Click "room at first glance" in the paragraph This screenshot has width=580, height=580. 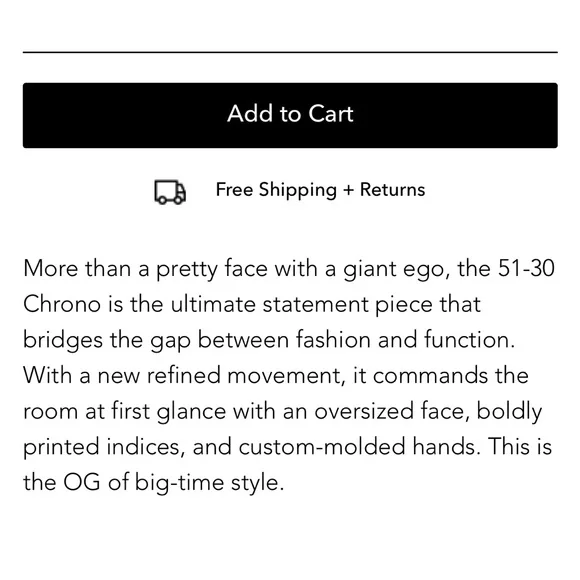(x=124, y=412)
